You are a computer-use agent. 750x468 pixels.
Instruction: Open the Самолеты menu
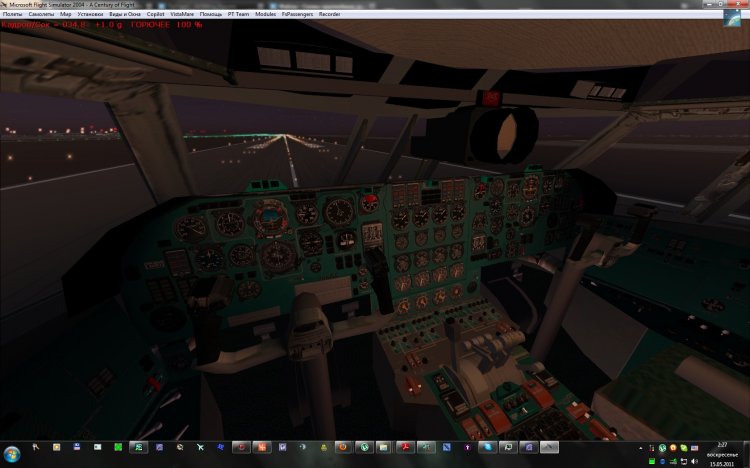pyautogui.click(x=42, y=16)
